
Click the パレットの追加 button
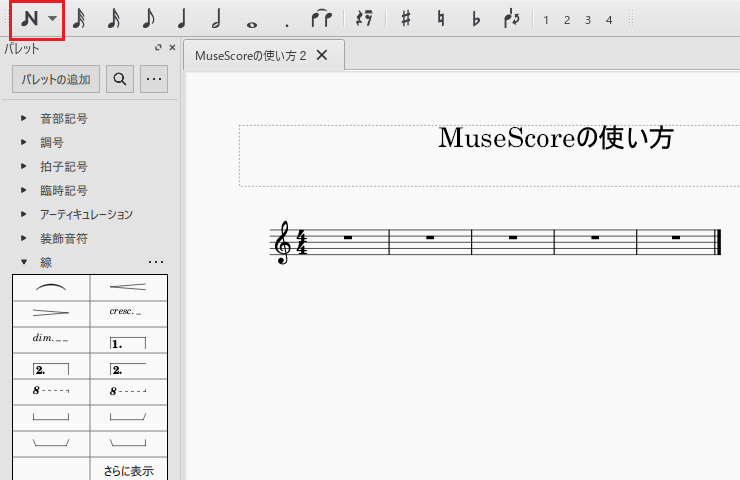[x=56, y=79]
